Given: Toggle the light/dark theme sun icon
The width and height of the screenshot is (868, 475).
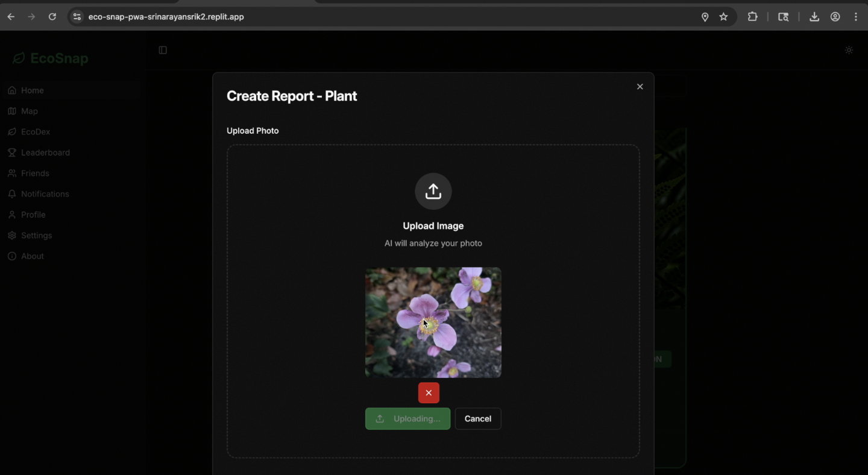Looking at the screenshot, I should coord(849,50).
